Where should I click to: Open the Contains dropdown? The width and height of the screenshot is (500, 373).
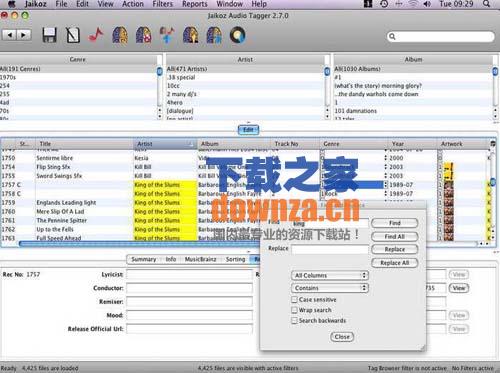click(330, 288)
